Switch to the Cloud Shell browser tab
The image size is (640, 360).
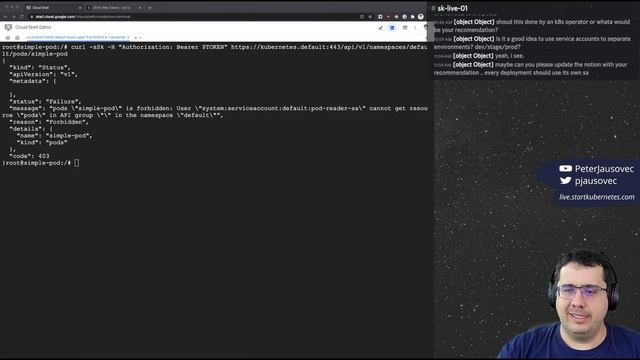[53, 8]
